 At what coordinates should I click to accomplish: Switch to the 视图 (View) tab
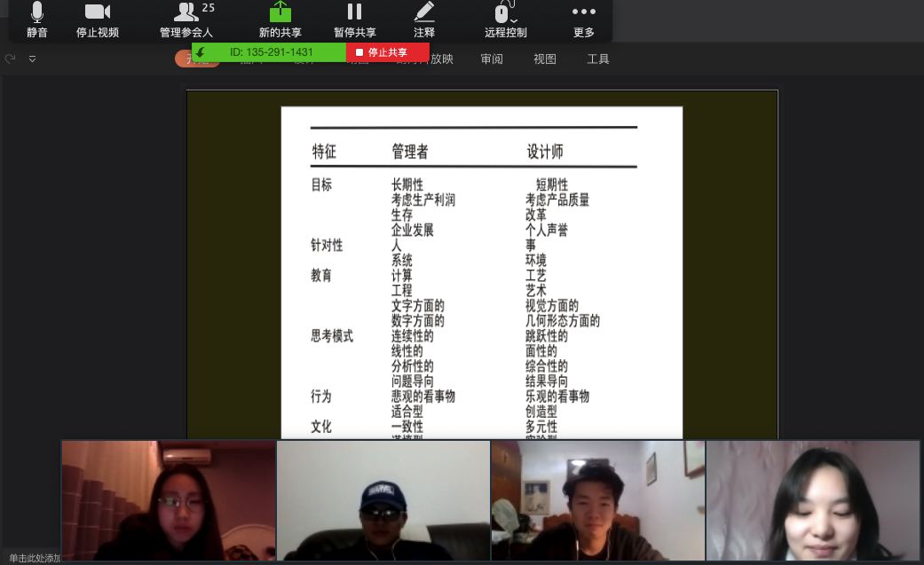[x=545, y=59]
